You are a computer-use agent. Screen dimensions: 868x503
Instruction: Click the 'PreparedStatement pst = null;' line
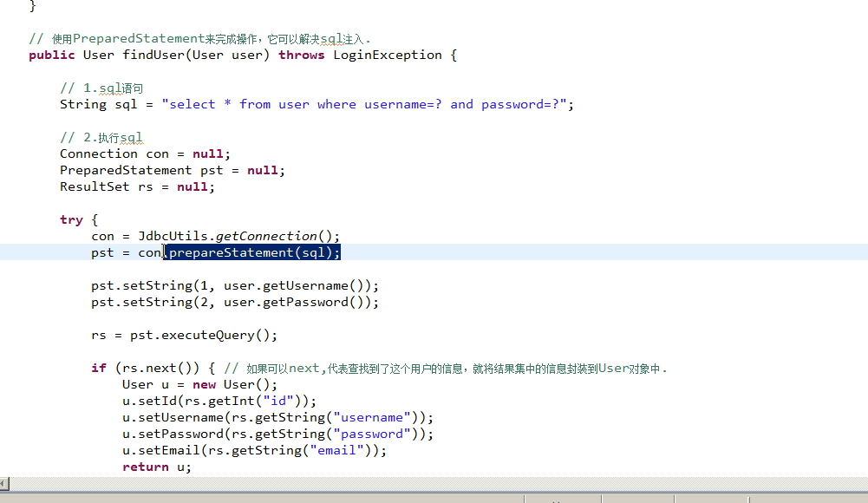click(173, 171)
